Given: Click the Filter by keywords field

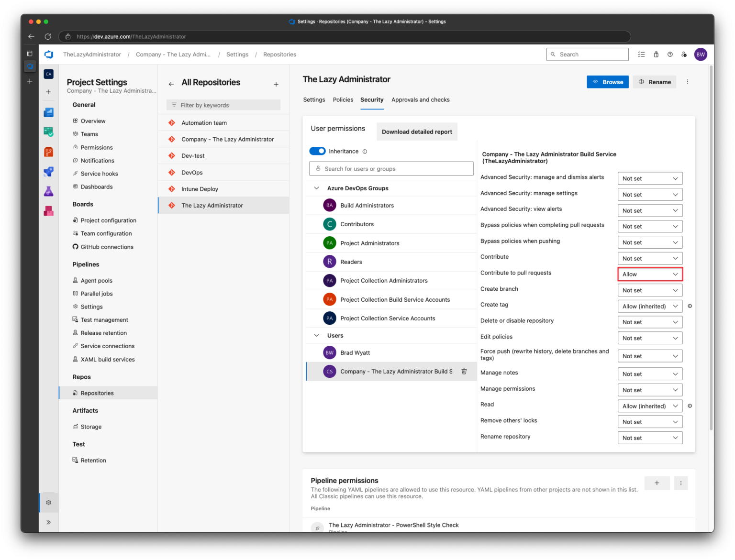Looking at the screenshot, I should (223, 105).
